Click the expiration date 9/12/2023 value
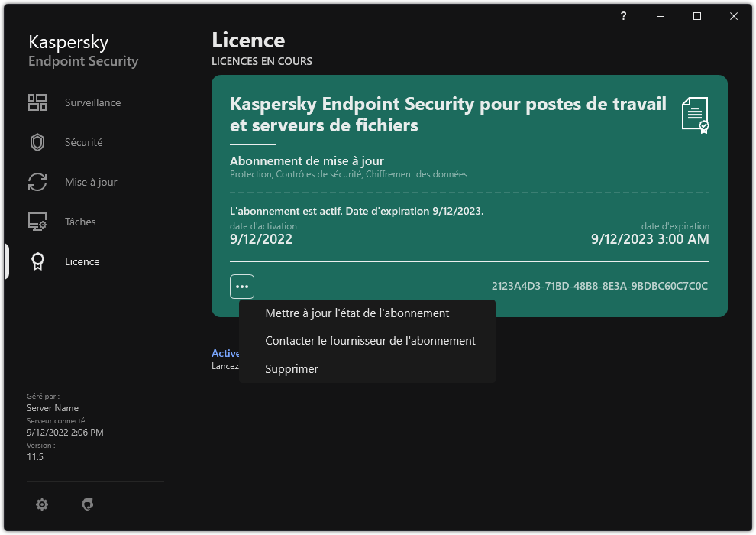This screenshot has height=535, width=756. click(x=650, y=238)
